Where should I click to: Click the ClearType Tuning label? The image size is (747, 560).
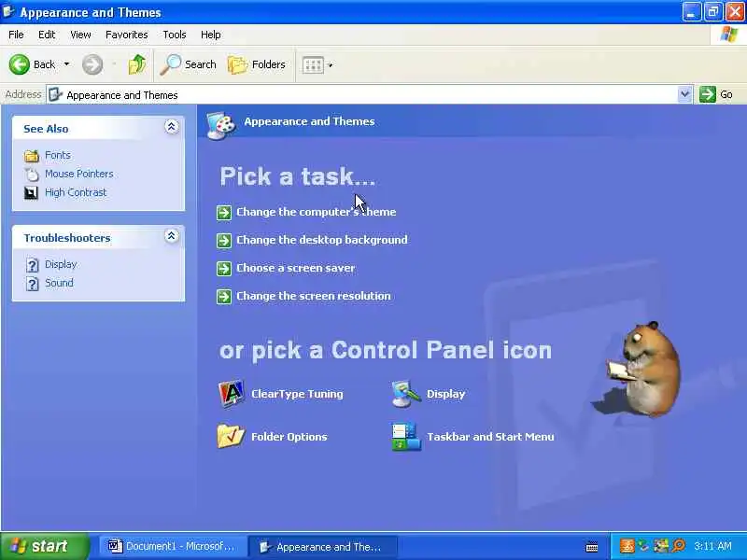click(x=297, y=394)
